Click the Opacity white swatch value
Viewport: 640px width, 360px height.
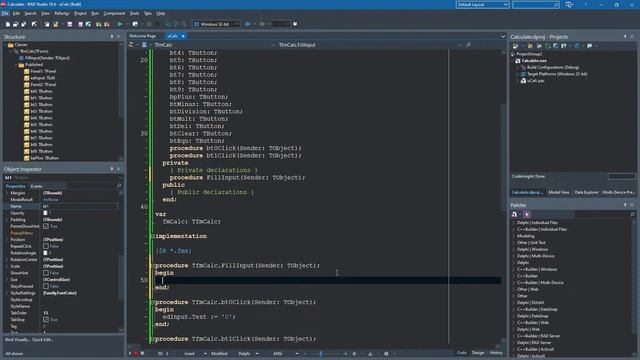pos(45,213)
